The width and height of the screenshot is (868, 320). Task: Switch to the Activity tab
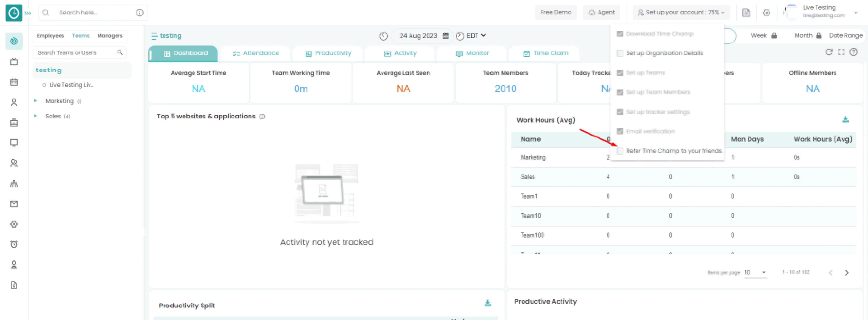tap(400, 53)
